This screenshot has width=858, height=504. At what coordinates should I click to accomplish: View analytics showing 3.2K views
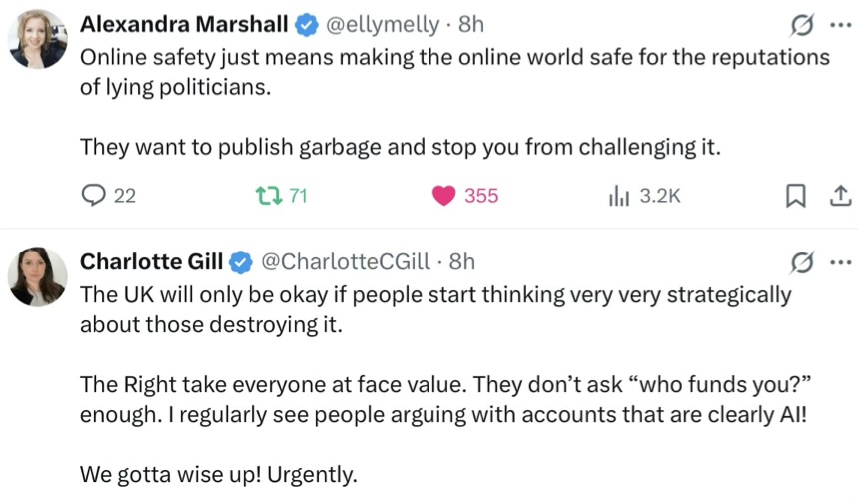point(644,196)
